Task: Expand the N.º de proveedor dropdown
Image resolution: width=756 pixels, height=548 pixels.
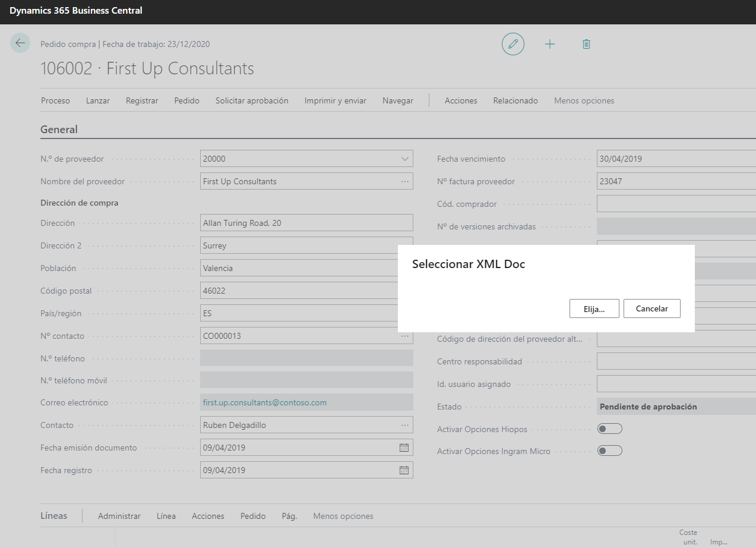Action: point(405,159)
